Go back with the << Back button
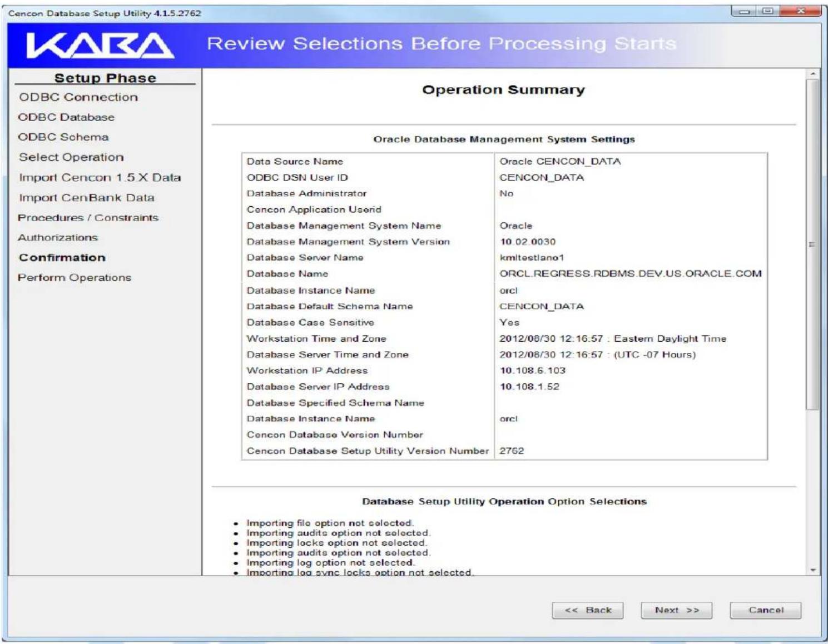The image size is (828, 644). coord(587,610)
